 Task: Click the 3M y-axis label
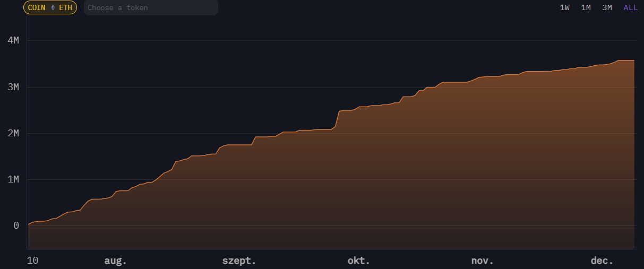[13, 87]
